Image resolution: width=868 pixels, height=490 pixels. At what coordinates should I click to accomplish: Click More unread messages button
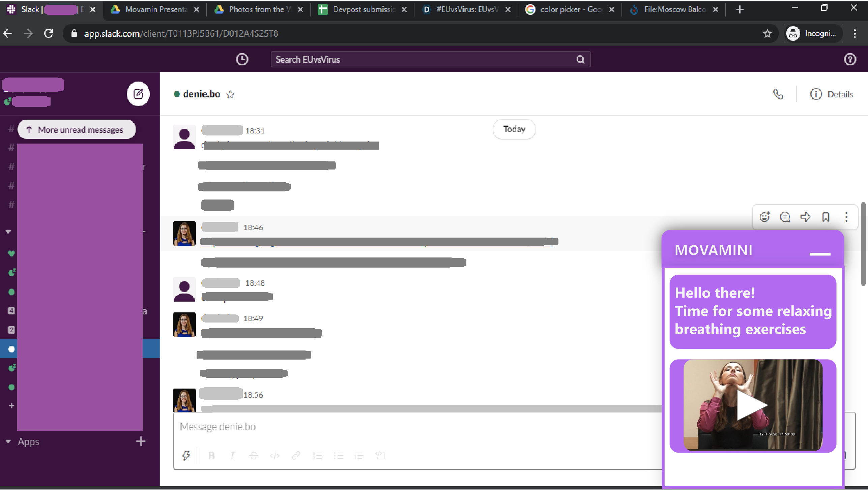point(77,129)
